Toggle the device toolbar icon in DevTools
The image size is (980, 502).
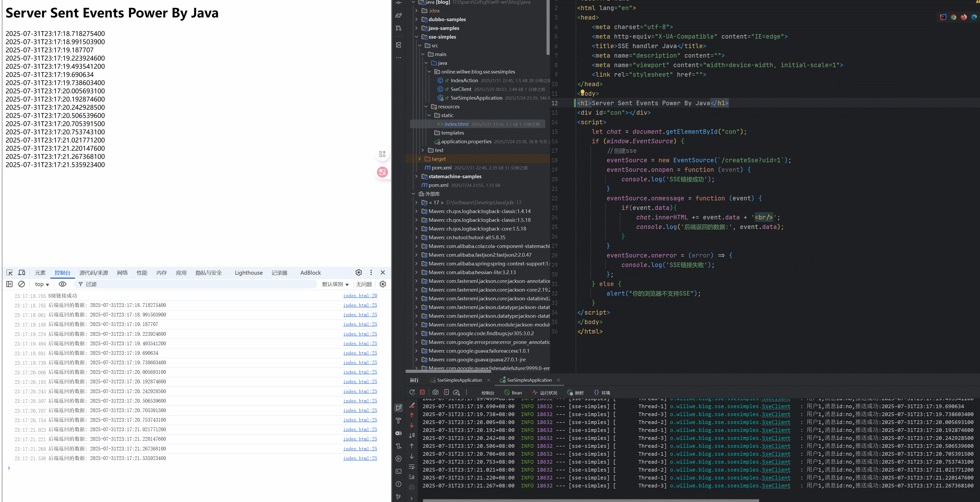coord(22,272)
